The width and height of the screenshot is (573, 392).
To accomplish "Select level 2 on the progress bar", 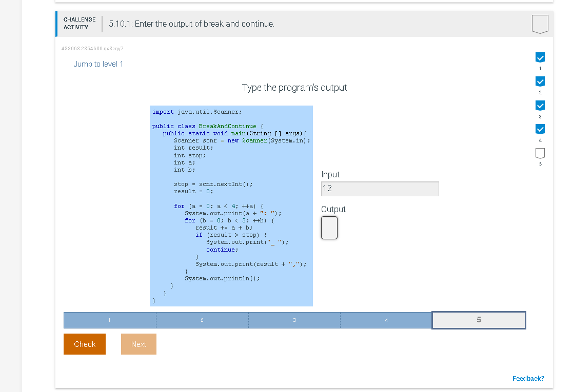I will coord(202,320).
